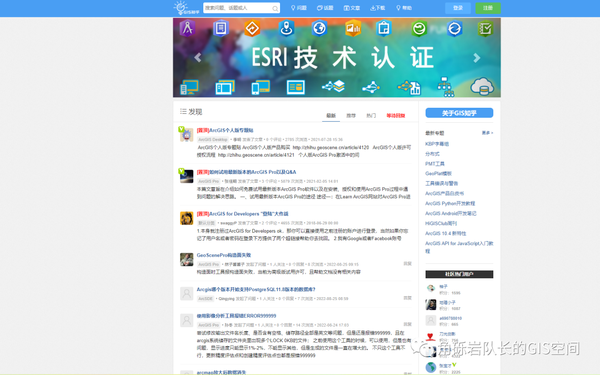The image size is (600, 375).
Task: Click the search magnifier icon
Action: click(275, 8)
